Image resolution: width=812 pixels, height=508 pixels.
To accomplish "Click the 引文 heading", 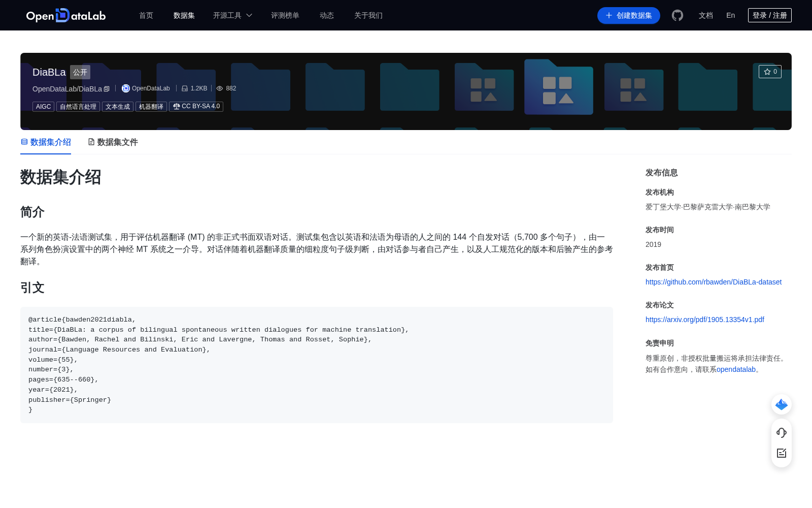I will (x=32, y=288).
